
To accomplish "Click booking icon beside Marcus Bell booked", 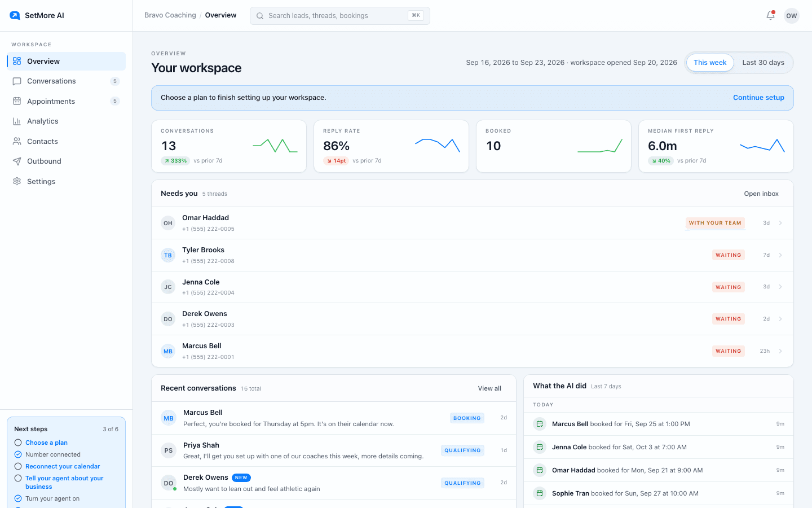I will 540,424.
